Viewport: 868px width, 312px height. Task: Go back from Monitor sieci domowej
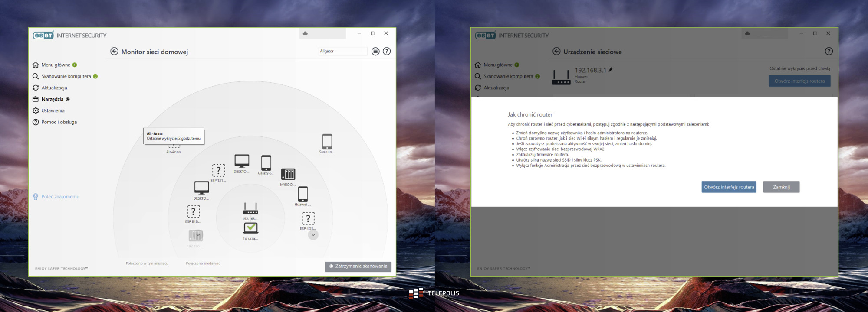tap(114, 52)
